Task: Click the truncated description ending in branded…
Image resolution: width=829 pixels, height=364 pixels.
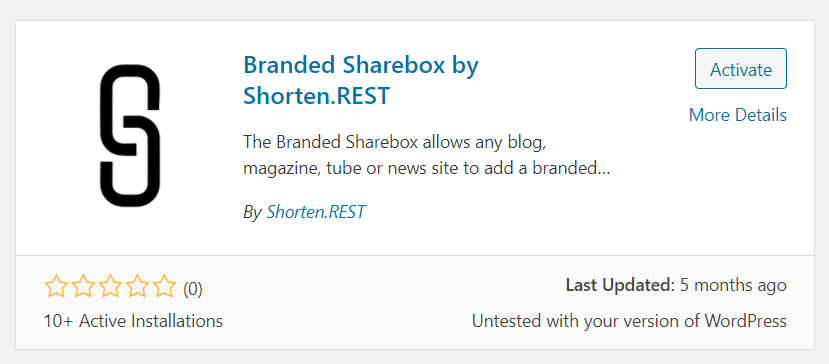Action: pyautogui.click(x=427, y=170)
